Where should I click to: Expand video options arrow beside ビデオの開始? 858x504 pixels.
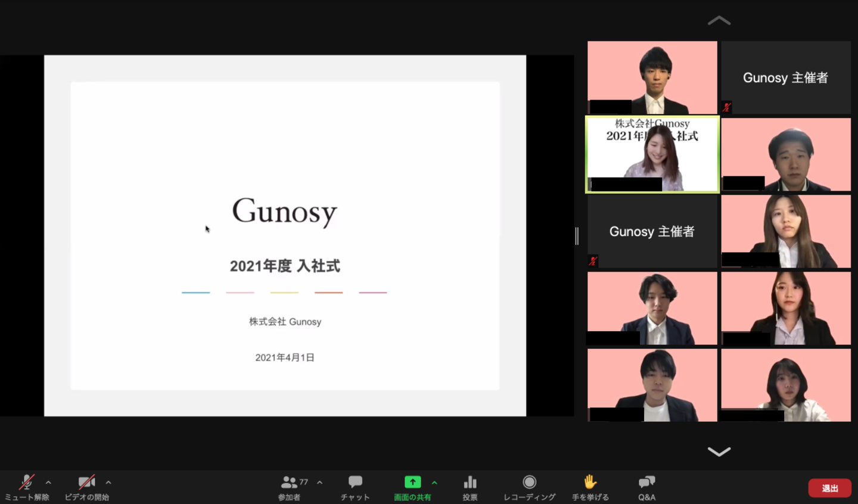[x=108, y=483]
